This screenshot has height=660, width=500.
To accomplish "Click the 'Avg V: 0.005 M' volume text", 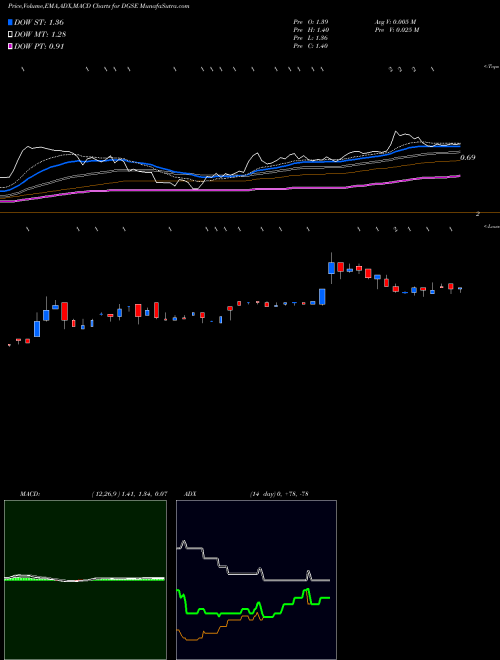I will pos(395,21).
